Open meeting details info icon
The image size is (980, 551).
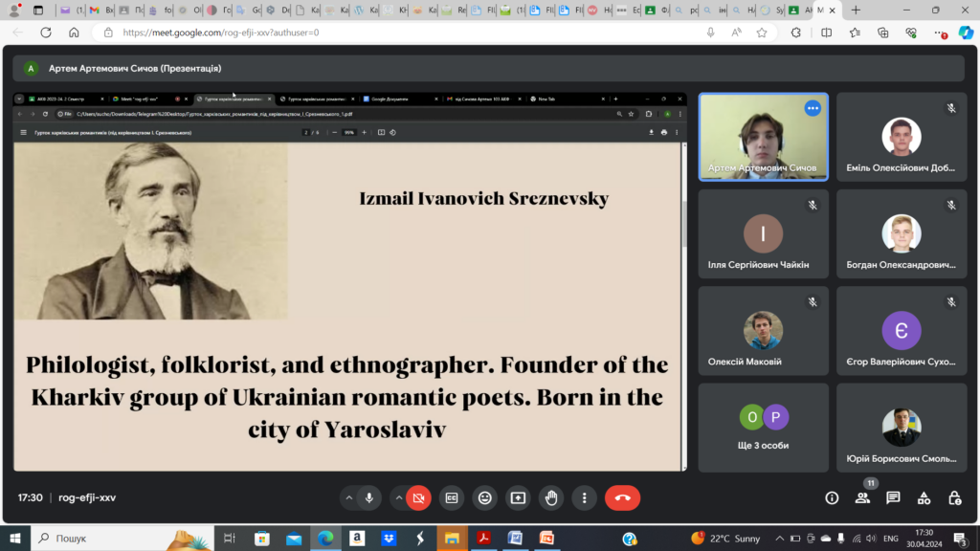832,497
